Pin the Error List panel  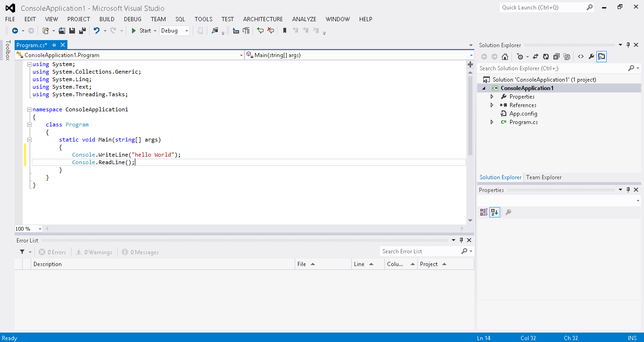click(462, 240)
